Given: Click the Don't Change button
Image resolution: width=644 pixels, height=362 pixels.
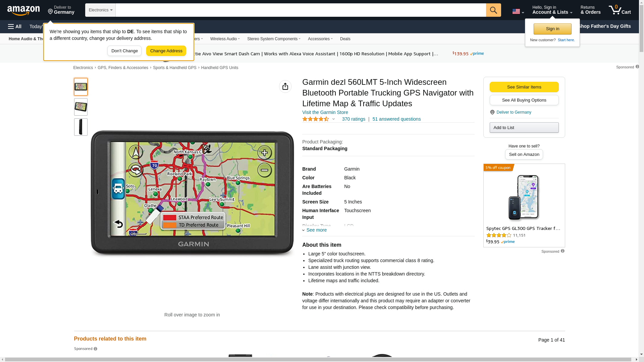Looking at the screenshot, I should pyautogui.click(x=124, y=51).
